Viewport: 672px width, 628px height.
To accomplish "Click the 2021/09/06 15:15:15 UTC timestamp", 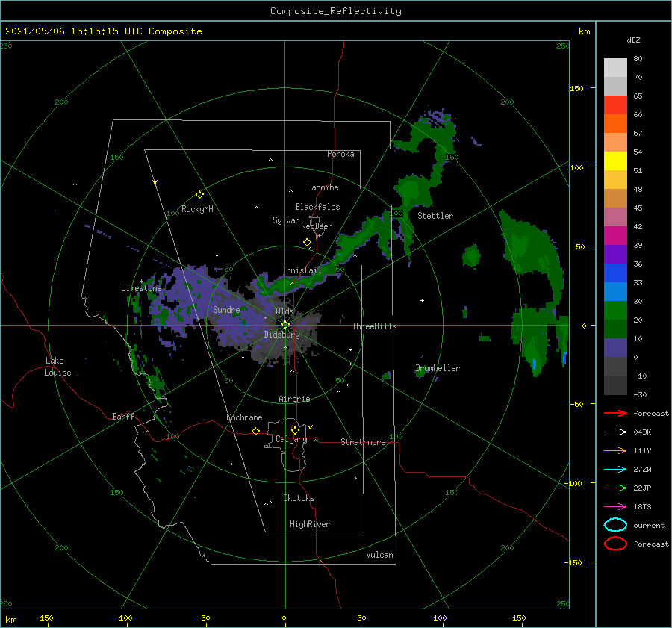I will point(73,31).
